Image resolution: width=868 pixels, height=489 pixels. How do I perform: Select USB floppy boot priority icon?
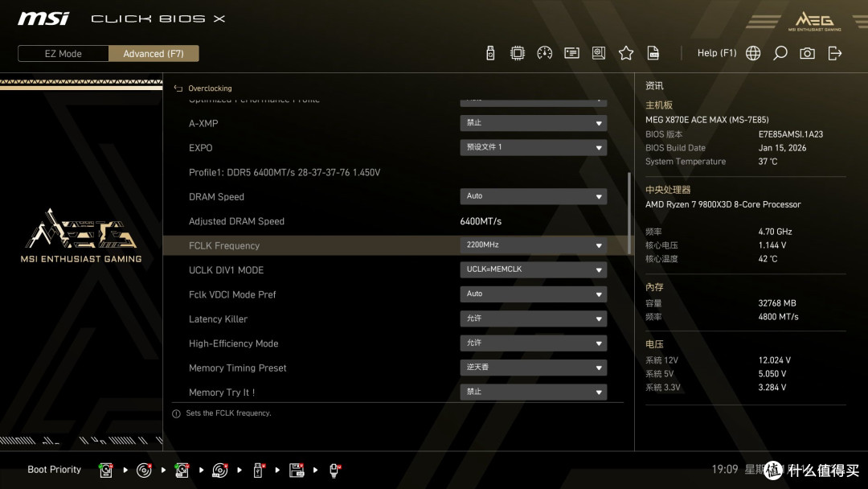(297, 471)
